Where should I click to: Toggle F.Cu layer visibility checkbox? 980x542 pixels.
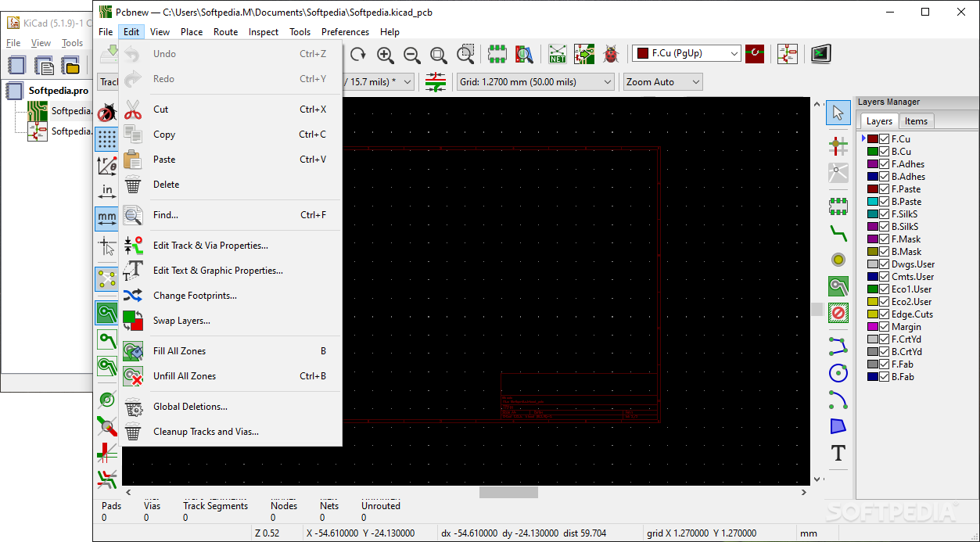click(x=885, y=139)
